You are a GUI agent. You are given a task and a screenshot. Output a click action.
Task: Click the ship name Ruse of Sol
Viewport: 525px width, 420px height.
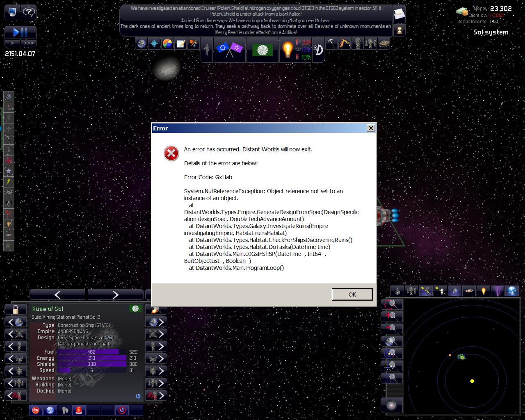click(48, 309)
